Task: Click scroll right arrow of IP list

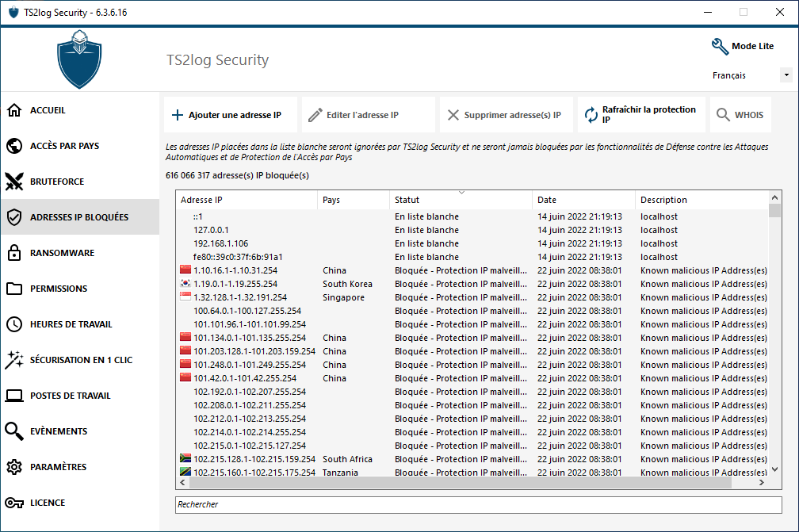Action: (762, 482)
